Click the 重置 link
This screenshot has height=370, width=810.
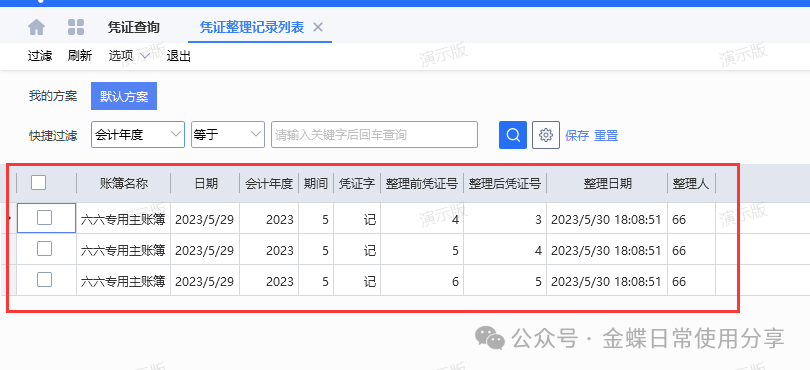[606, 136]
